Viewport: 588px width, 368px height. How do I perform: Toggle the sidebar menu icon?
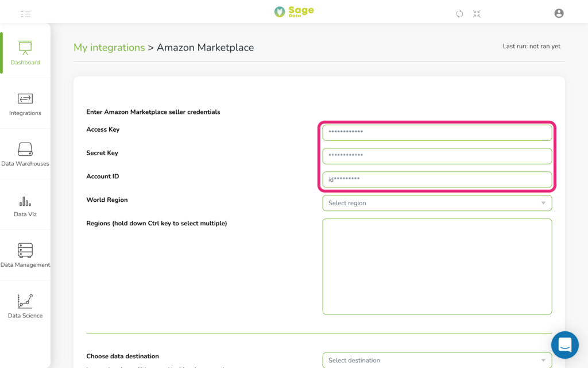25,14
